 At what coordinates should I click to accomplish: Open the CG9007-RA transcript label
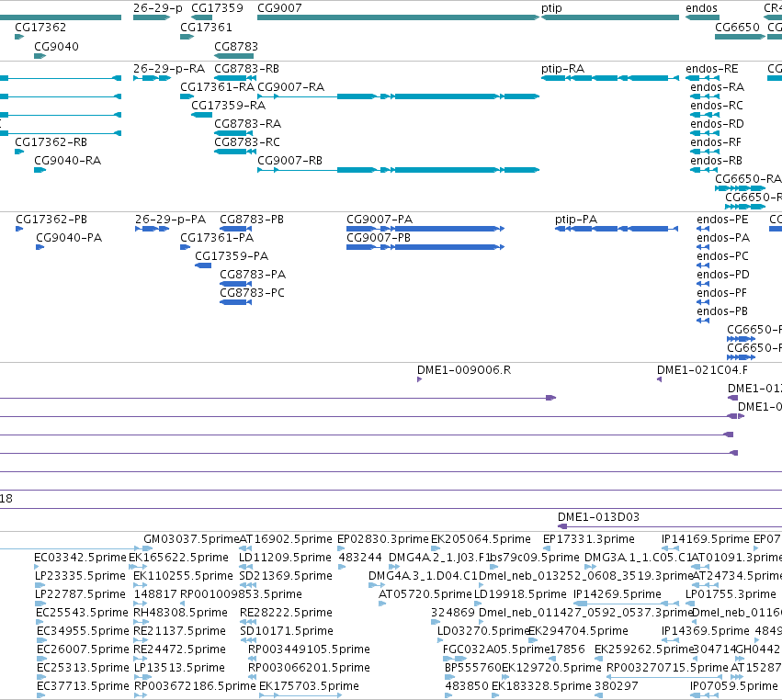(290, 87)
